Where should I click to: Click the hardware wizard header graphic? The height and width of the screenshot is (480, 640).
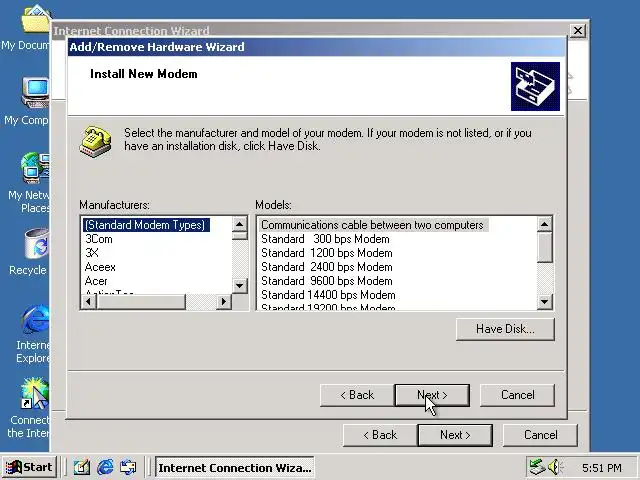pos(535,86)
